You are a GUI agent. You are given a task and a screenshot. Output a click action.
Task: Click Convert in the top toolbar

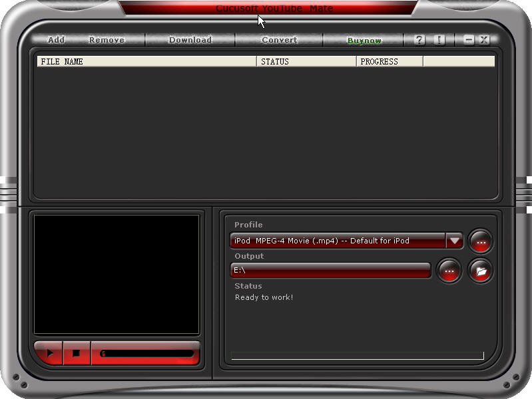(x=279, y=40)
